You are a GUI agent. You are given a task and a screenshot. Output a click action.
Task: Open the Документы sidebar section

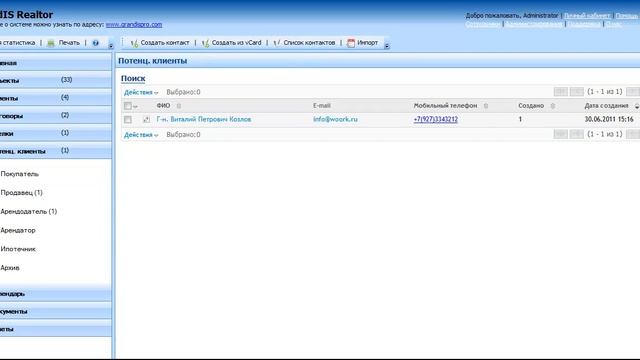click(56, 311)
